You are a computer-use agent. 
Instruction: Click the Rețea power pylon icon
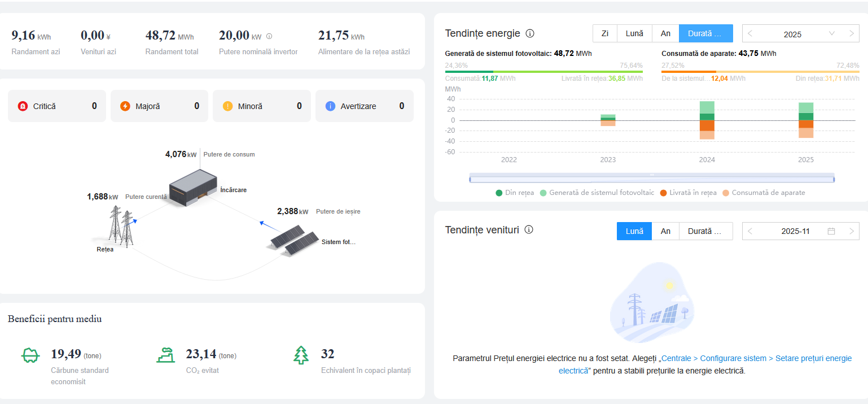click(121, 226)
